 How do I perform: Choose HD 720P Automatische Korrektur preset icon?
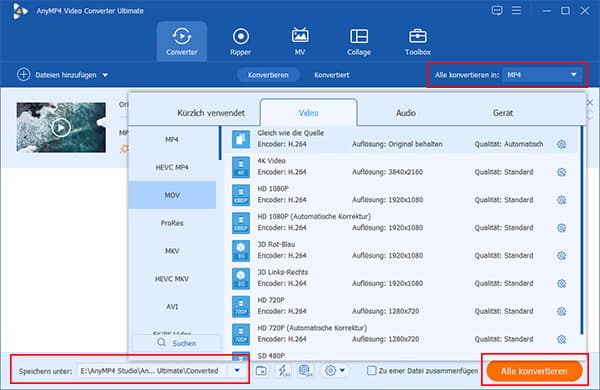(241, 334)
